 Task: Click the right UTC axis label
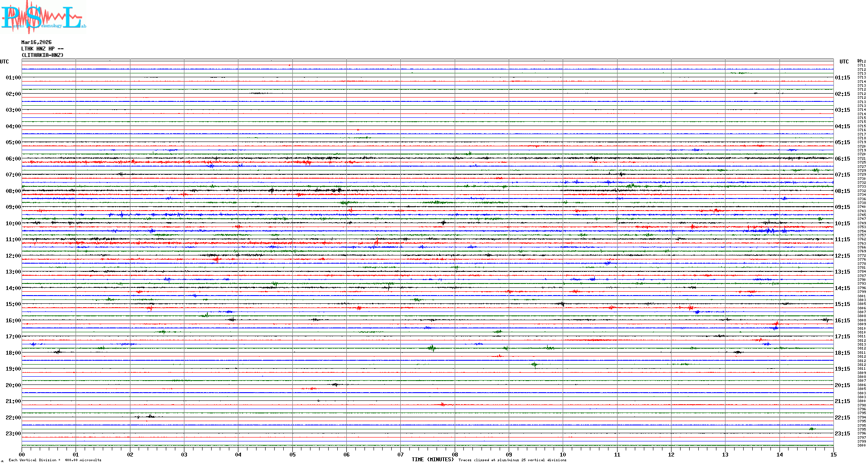[x=844, y=62]
